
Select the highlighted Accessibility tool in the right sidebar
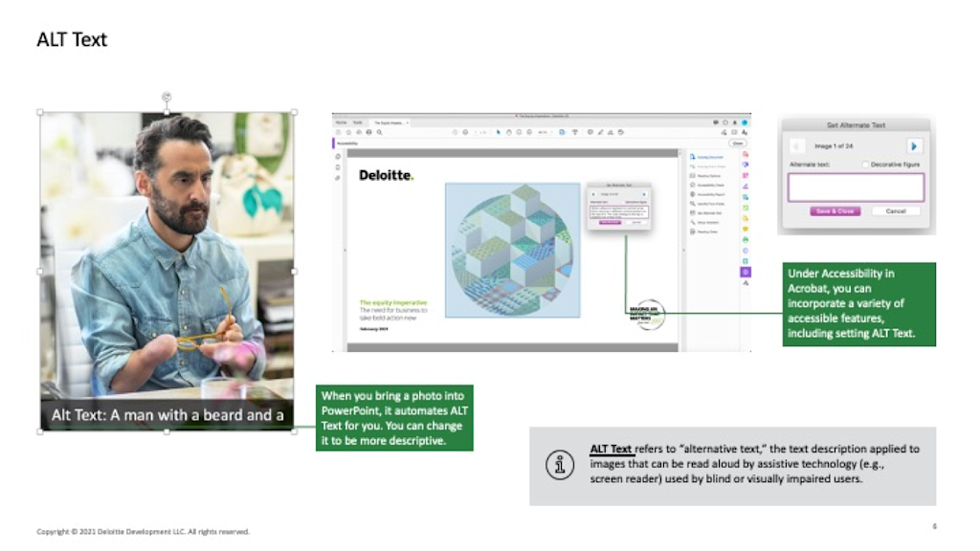point(745,272)
